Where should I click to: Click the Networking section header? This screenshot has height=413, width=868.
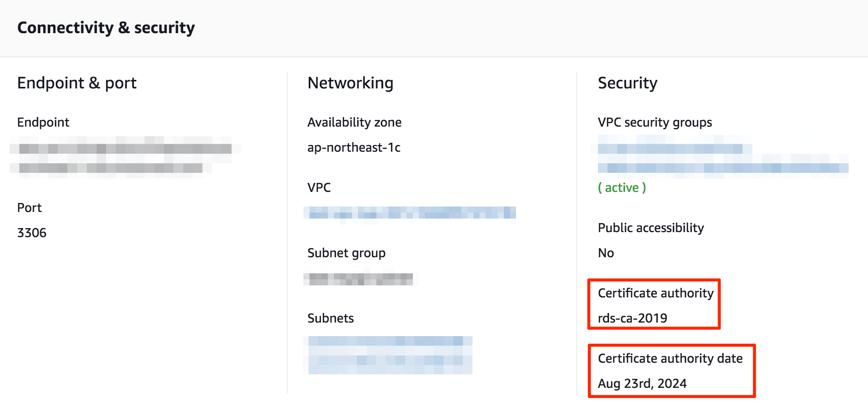coord(351,83)
